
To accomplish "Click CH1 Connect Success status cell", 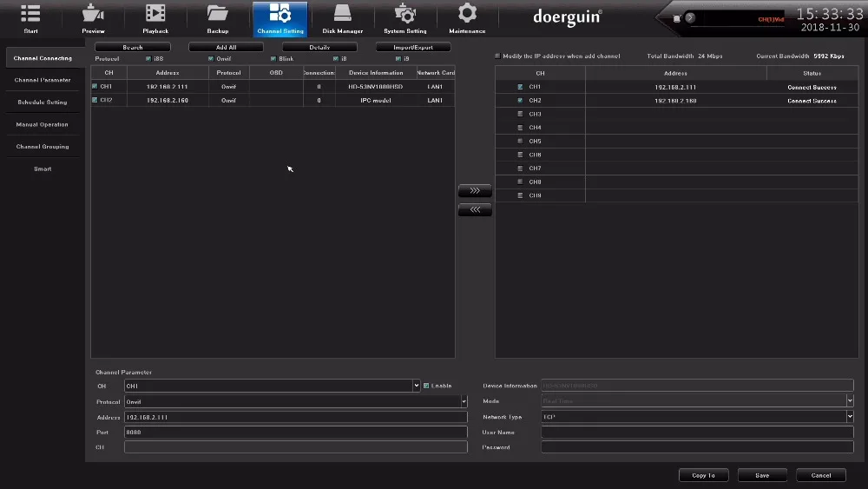I will [x=812, y=88].
